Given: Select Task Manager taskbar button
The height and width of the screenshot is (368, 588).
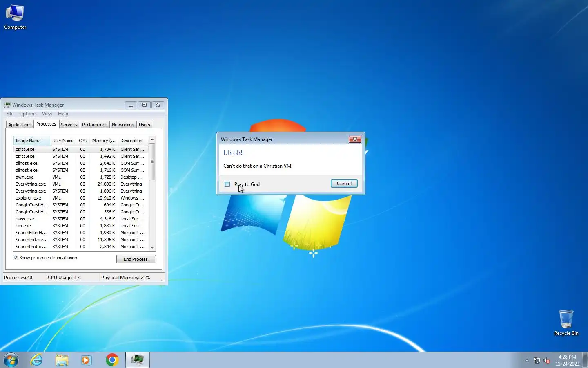Looking at the screenshot, I should tap(137, 360).
